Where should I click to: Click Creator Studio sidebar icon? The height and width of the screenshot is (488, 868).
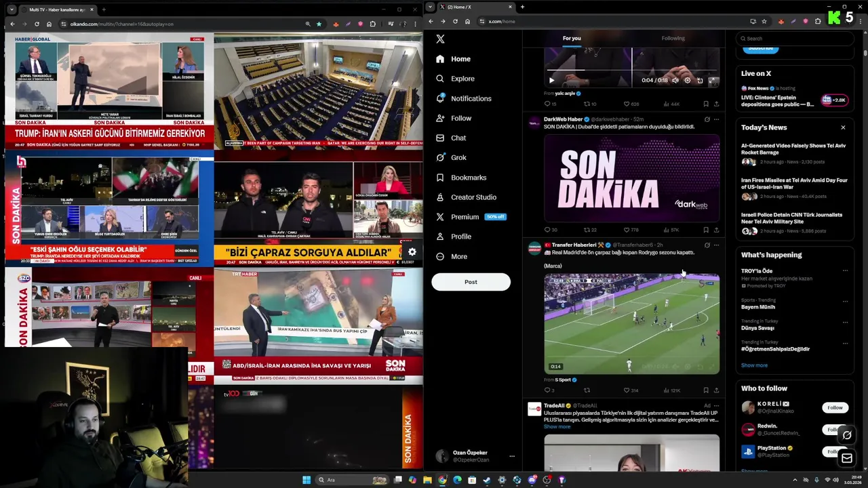(x=440, y=197)
